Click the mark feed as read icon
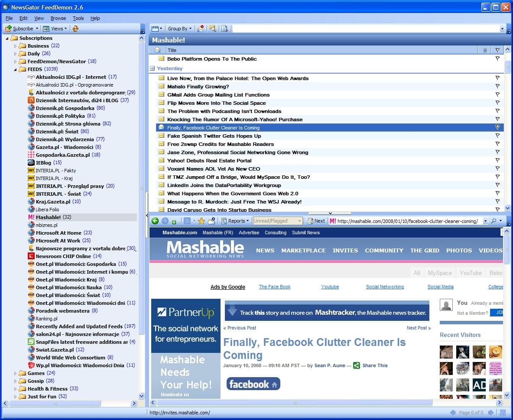513x420 pixels. click(201, 29)
